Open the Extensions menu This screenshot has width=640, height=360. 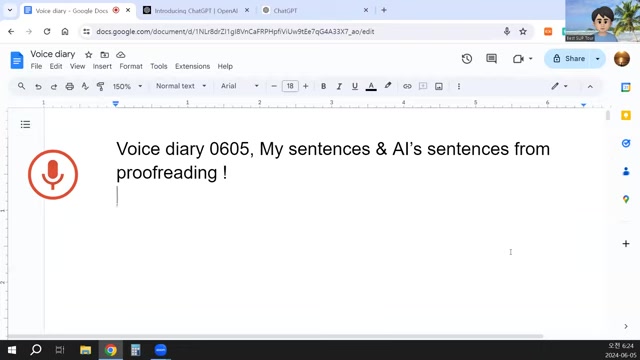pyautogui.click(x=192, y=66)
